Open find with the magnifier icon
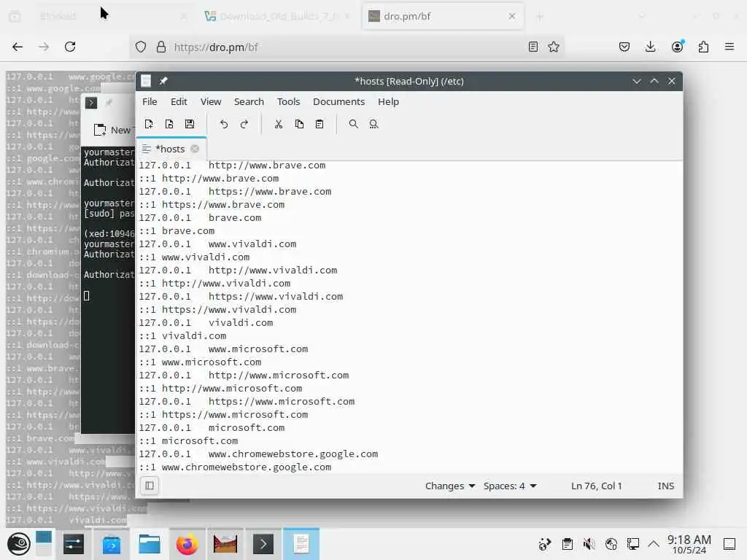The height and width of the screenshot is (560, 747). point(354,124)
